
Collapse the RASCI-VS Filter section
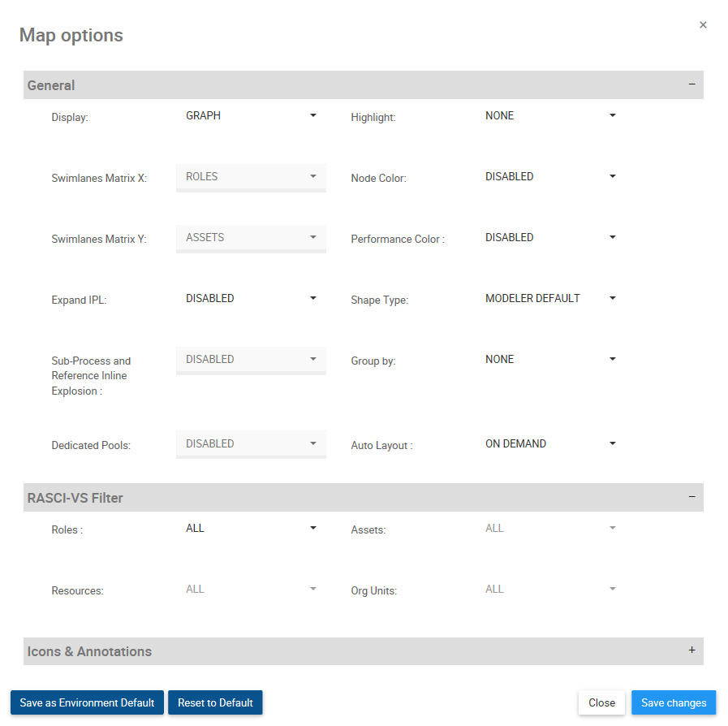(691, 497)
